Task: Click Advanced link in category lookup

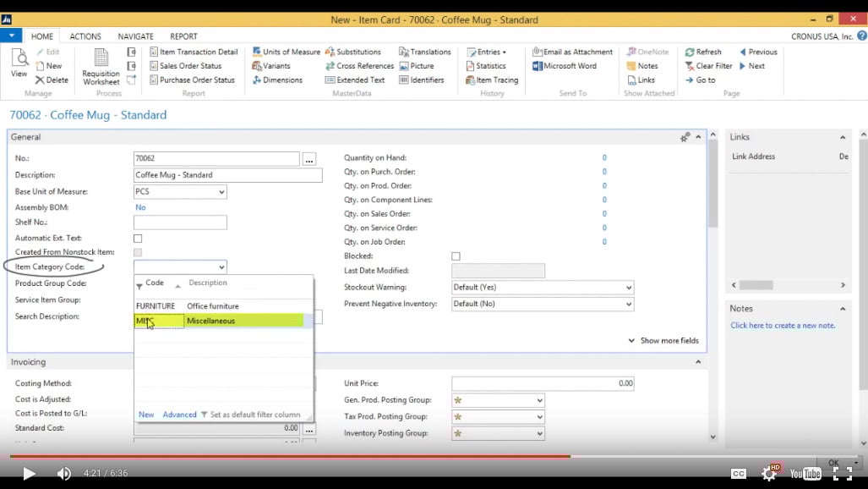Action: coord(179,415)
